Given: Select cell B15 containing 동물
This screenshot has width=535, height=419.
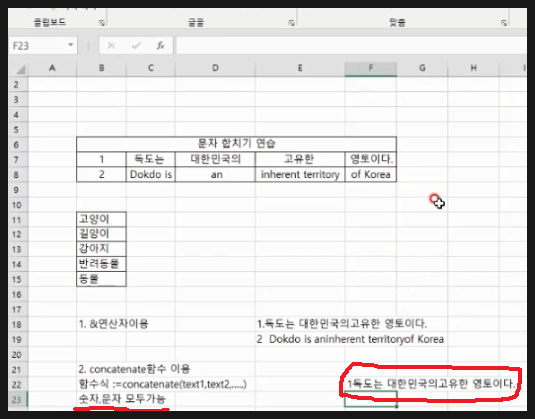Looking at the screenshot, I should [x=101, y=279].
